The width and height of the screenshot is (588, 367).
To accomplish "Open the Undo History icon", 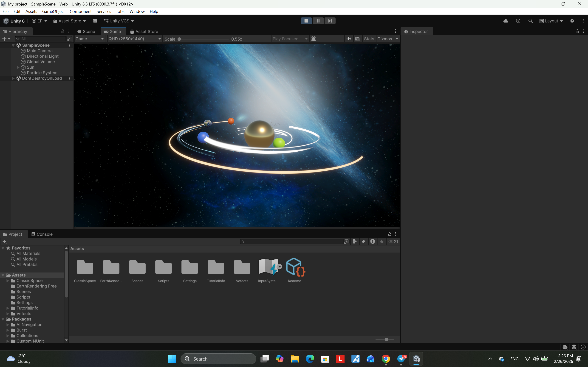I will point(518,21).
